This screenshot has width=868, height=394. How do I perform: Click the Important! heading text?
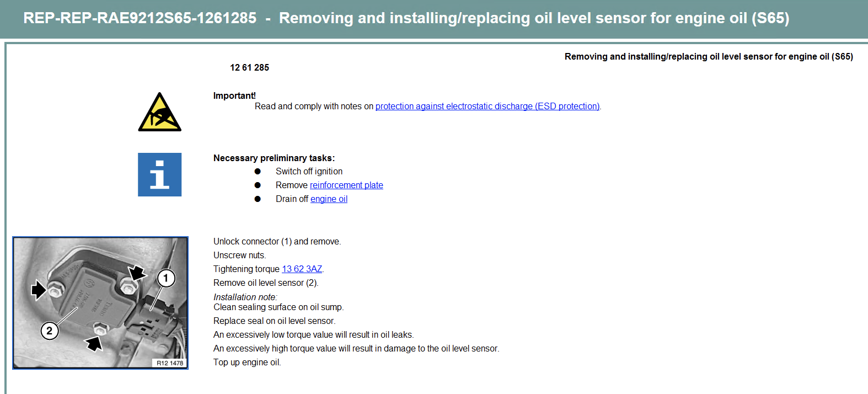click(x=234, y=95)
